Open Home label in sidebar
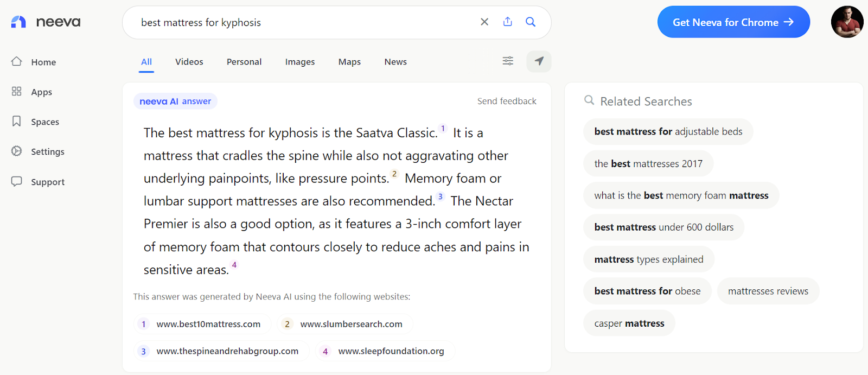868x375 pixels. point(43,62)
